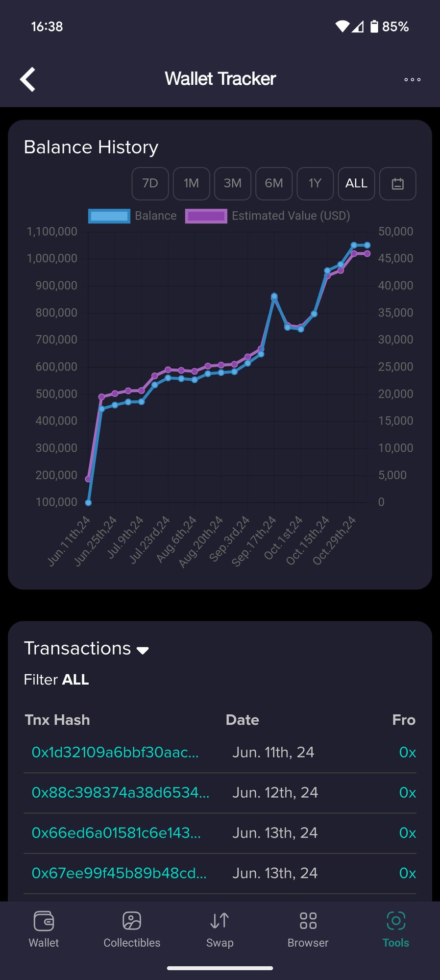Viewport: 440px width, 980px height.
Task: Open the calendar date range picker
Action: tap(397, 184)
